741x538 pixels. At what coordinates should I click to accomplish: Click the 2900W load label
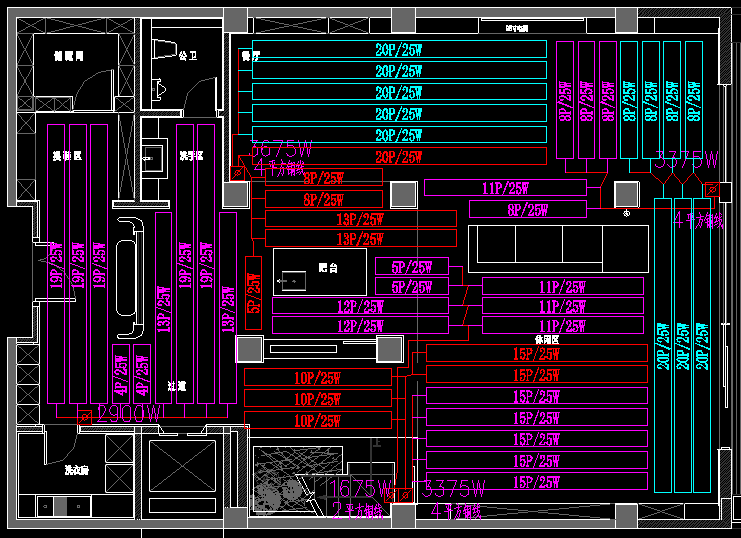click(127, 414)
